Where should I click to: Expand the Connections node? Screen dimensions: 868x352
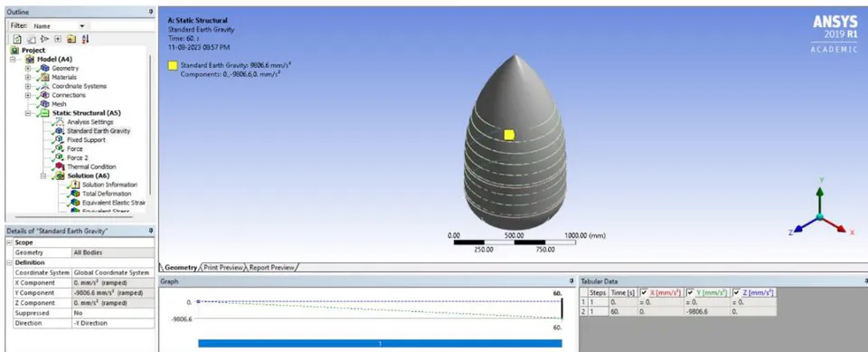pyautogui.click(x=28, y=95)
